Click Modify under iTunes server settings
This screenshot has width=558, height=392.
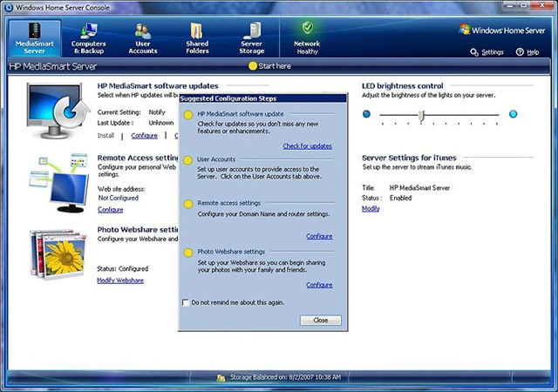click(371, 208)
